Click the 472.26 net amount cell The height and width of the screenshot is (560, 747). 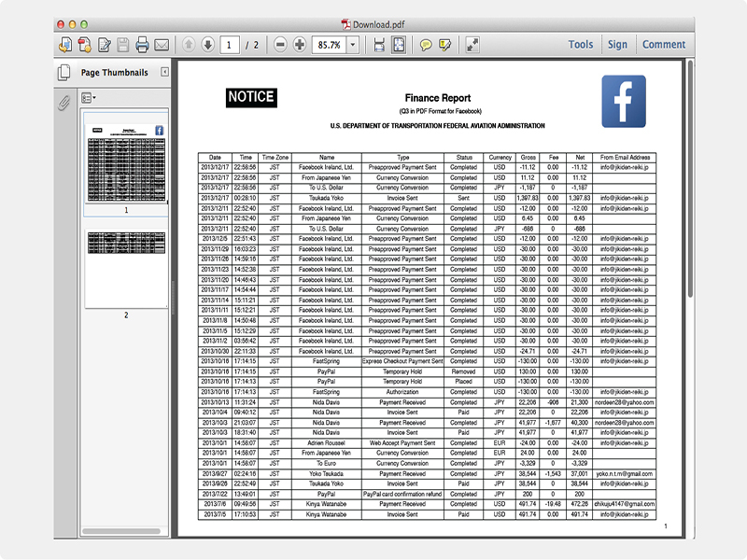(579, 504)
